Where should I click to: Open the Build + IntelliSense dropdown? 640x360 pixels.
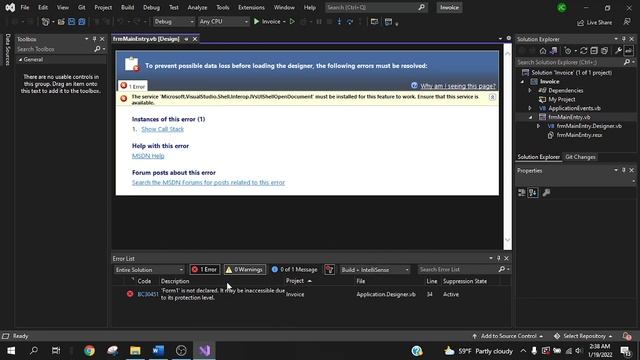click(x=375, y=270)
